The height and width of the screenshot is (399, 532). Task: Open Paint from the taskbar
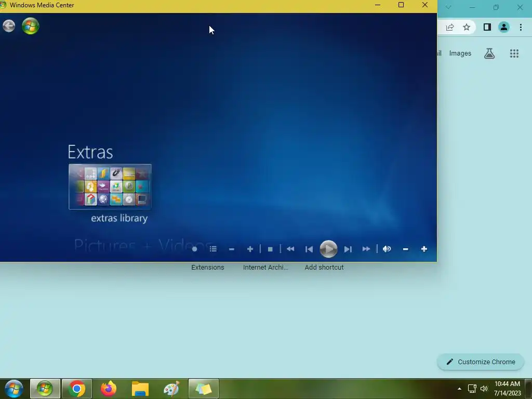(x=171, y=389)
